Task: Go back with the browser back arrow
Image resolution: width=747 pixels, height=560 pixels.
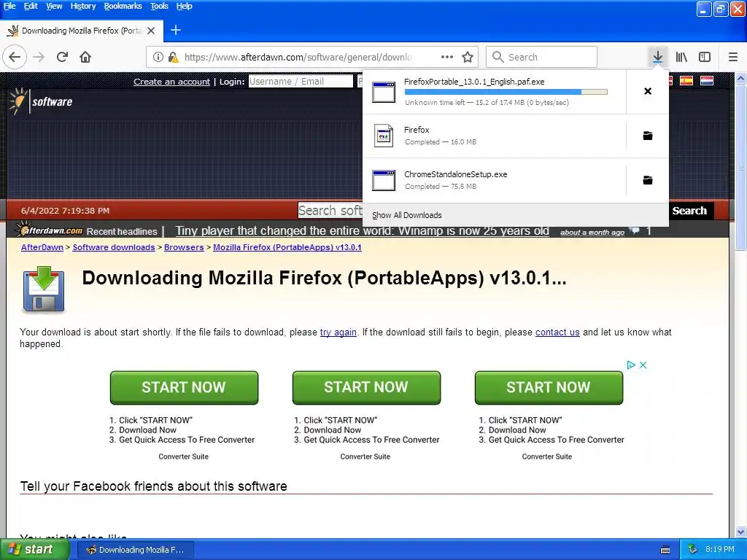Action: point(15,57)
